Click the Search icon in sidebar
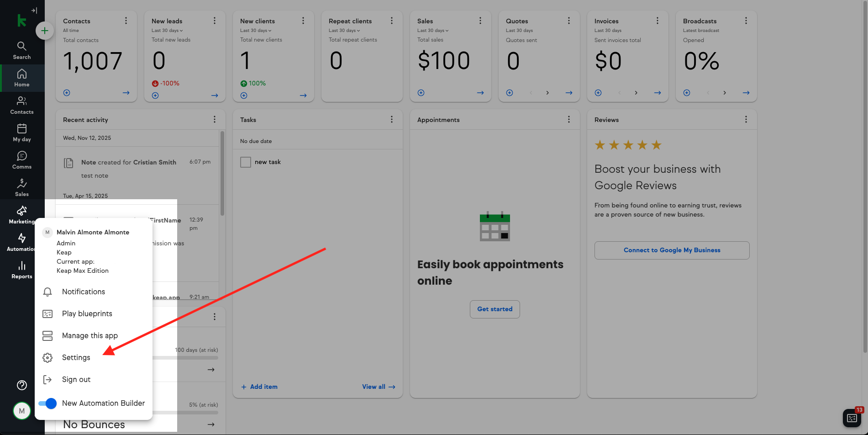 (21, 50)
